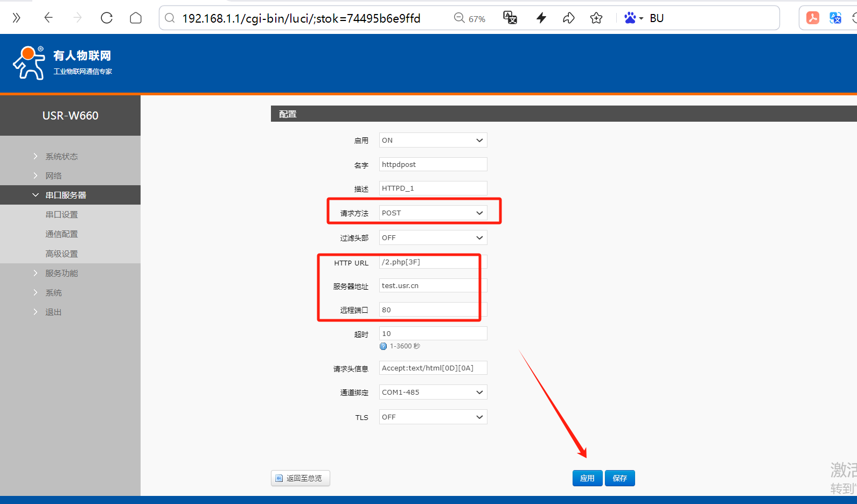Viewport: 857px width, 504px height.
Task: Open the 请求方法 POST dropdown
Action: click(433, 213)
